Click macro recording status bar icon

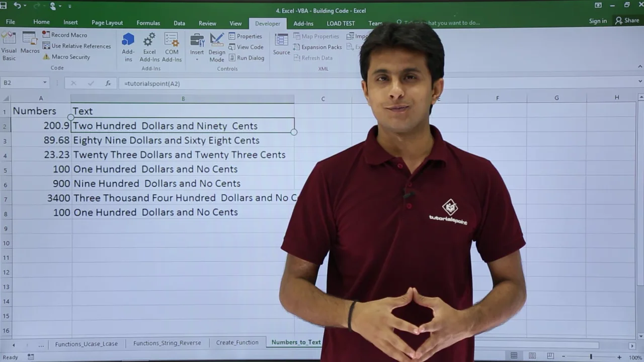tap(31, 357)
